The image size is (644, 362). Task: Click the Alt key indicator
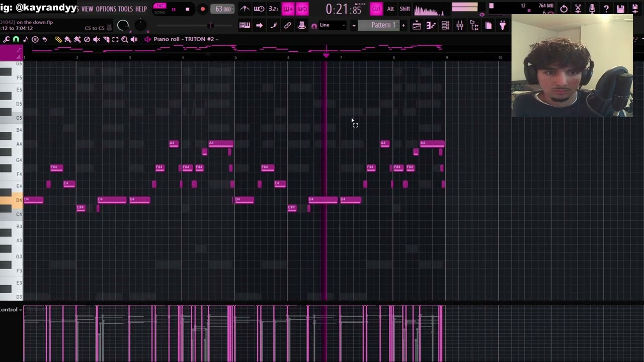(390, 9)
